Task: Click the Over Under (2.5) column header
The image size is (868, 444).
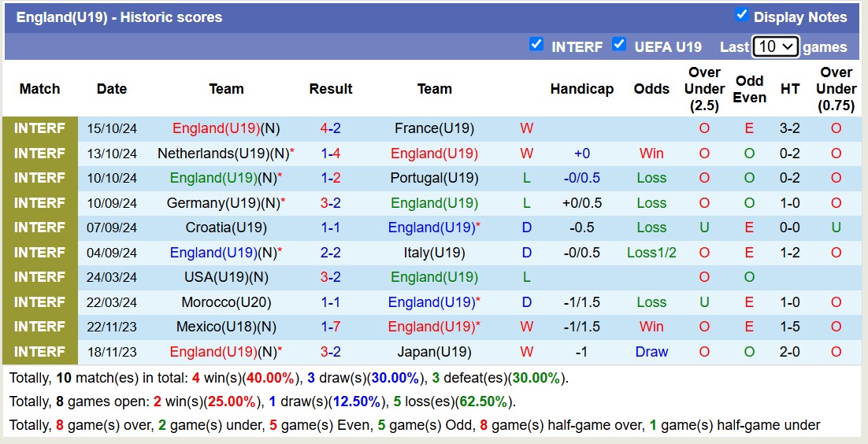Action: pyautogui.click(x=704, y=89)
